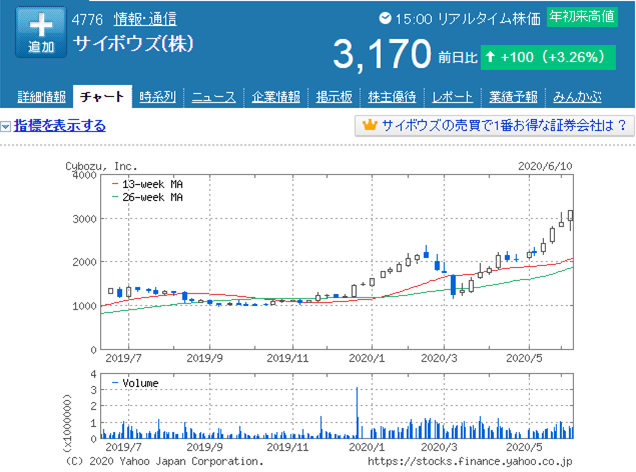Image resolution: width=636 pixels, height=472 pixels.
Task: Click the chart date 2020/6/10
Action: [x=545, y=166]
